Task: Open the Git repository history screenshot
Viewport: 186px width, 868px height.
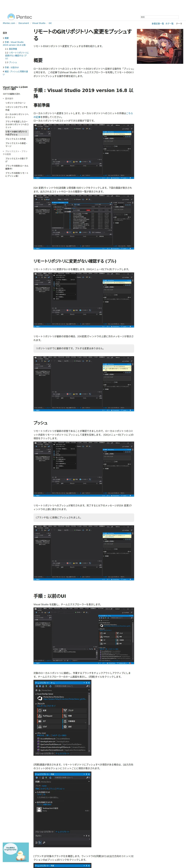Action: (x=84, y=222)
